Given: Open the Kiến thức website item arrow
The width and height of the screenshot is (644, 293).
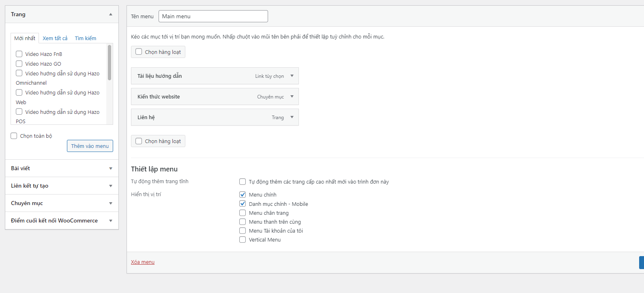Looking at the screenshot, I should click(x=292, y=96).
